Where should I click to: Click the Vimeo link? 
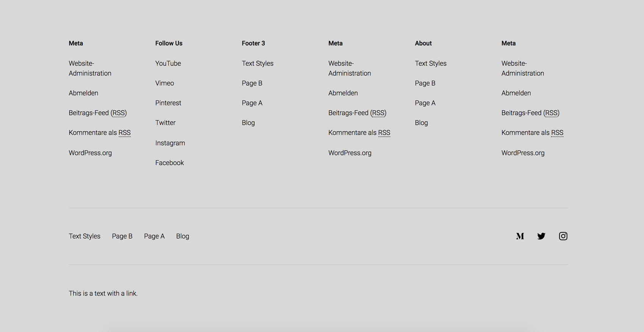coord(164,83)
